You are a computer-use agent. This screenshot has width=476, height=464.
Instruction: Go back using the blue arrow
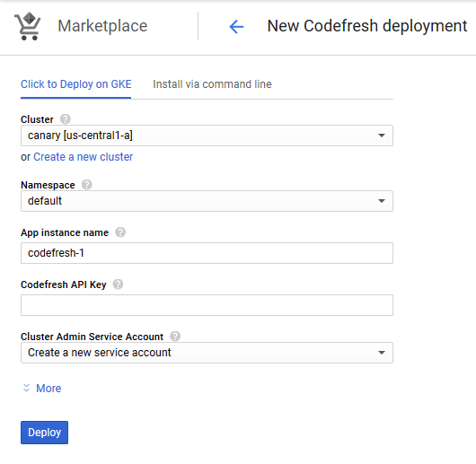[236, 26]
